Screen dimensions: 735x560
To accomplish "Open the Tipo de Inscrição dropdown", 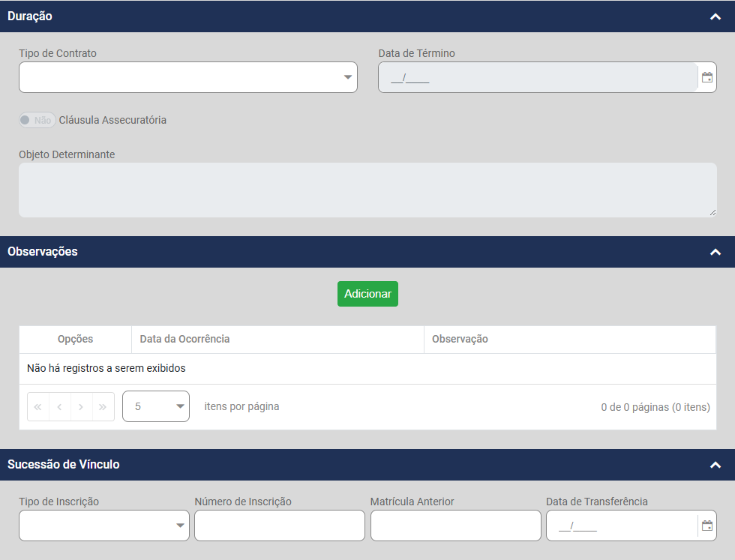I will tap(104, 526).
